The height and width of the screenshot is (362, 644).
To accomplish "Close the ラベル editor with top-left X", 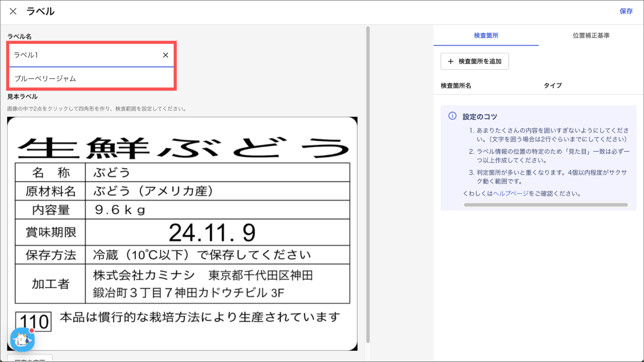I will click(x=13, y=11).
